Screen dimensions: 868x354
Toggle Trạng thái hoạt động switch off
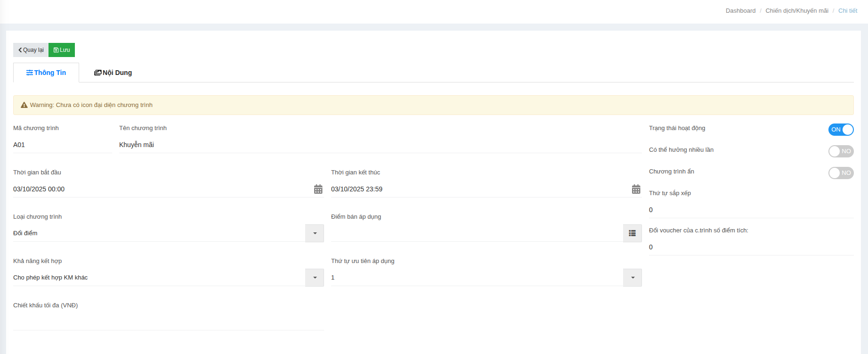click(x=841, y=130)
